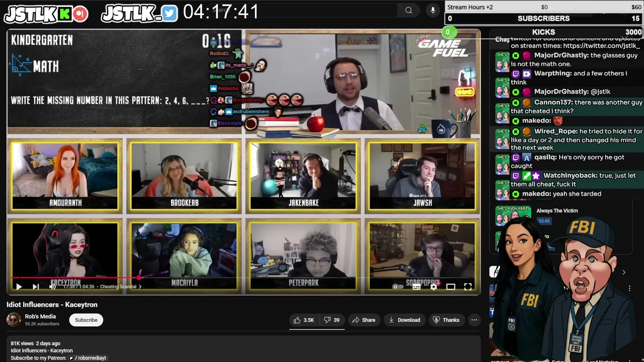Image resolution: width=644 pixels, height=362 pixels.
Task: Click the 53:45 chapter timestamp
Action: pos(544,221)
